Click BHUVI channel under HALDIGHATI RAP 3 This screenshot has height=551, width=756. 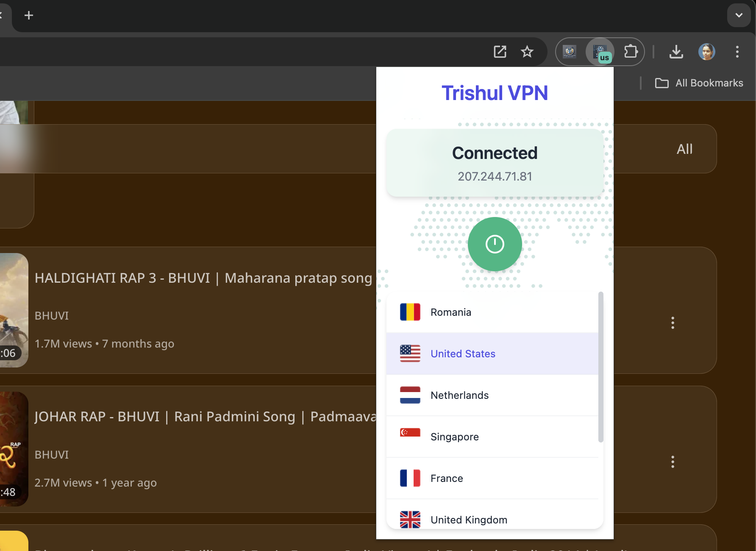(52, 316)
